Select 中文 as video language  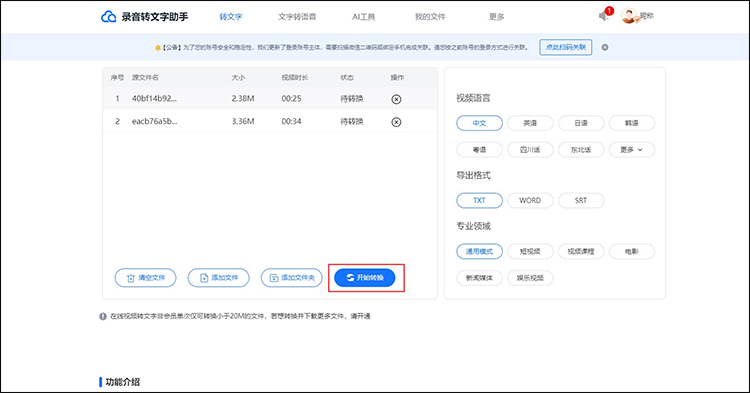pos(479,123)
